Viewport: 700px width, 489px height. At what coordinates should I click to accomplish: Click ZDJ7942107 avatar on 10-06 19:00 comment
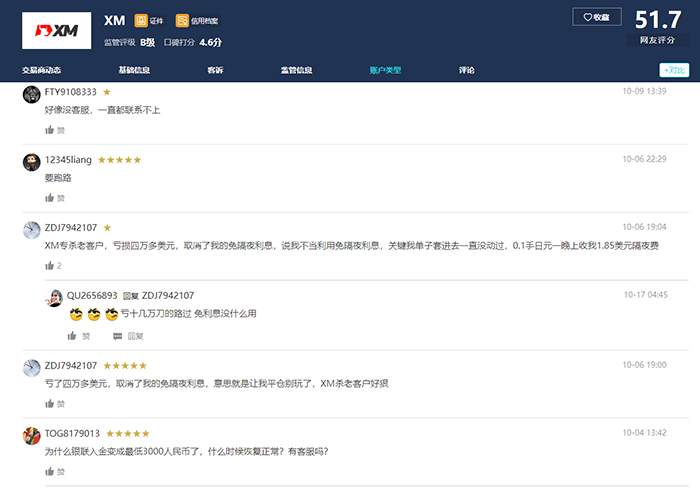coord(32,368)
